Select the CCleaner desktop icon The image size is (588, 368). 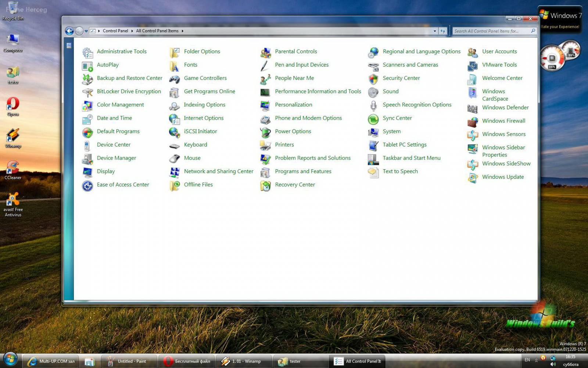pos(13,170)
